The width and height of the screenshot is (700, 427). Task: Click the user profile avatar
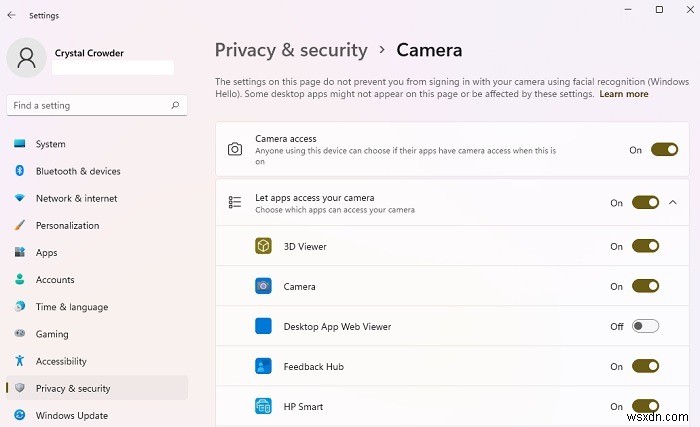coord(26,58)
